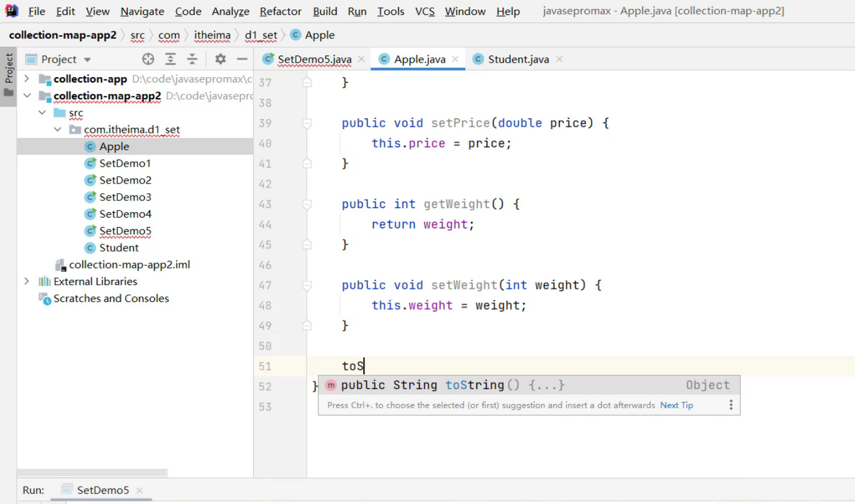Image resolution: width=855 pixels, height=504 pixels.
Task: Click the locate current file crosshair icon
Action: pyautogui.click(x=148, y=59)
